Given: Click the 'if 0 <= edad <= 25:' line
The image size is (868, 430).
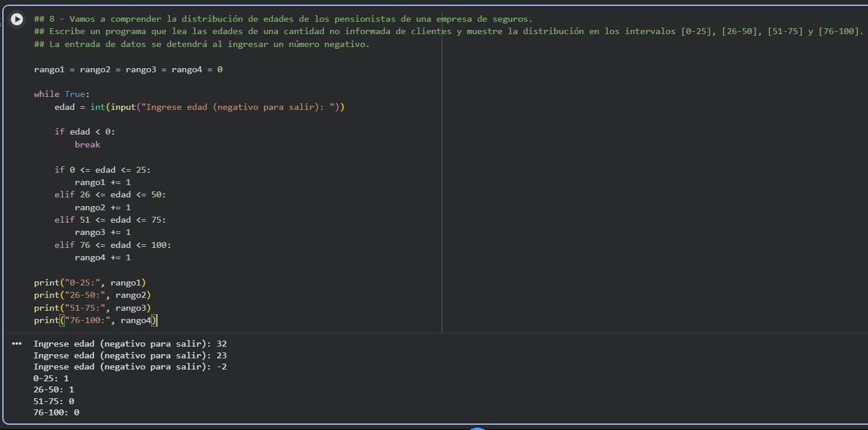Looking at the screenshot, I should (x=102, y=170).
